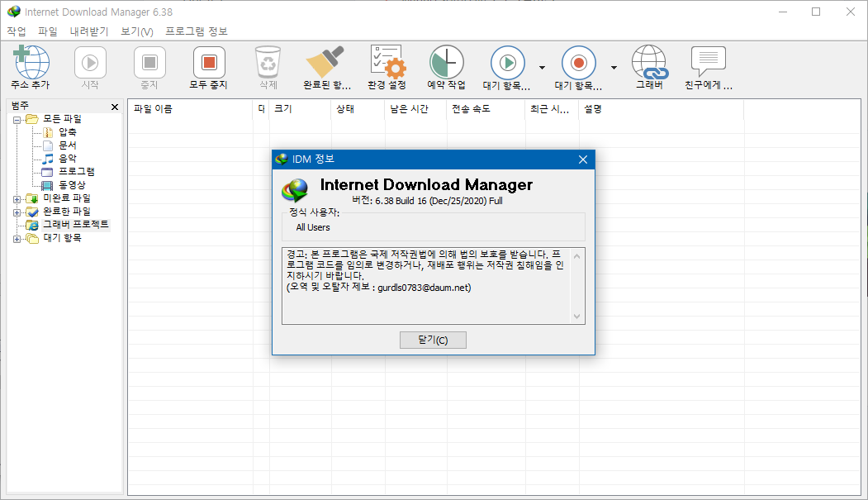Screen dimensions: 868x500
Task: Click the All Users registered user text
Action: click(x=313, y=227)
